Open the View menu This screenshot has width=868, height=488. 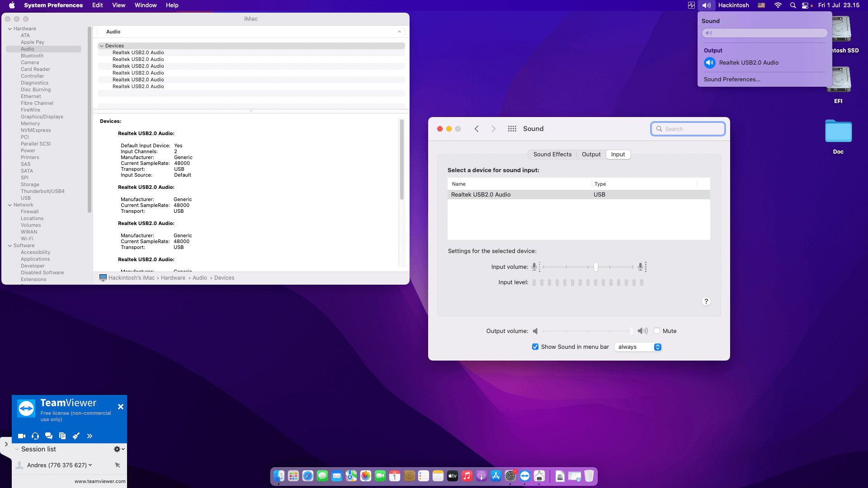click(x=119, y=5)
